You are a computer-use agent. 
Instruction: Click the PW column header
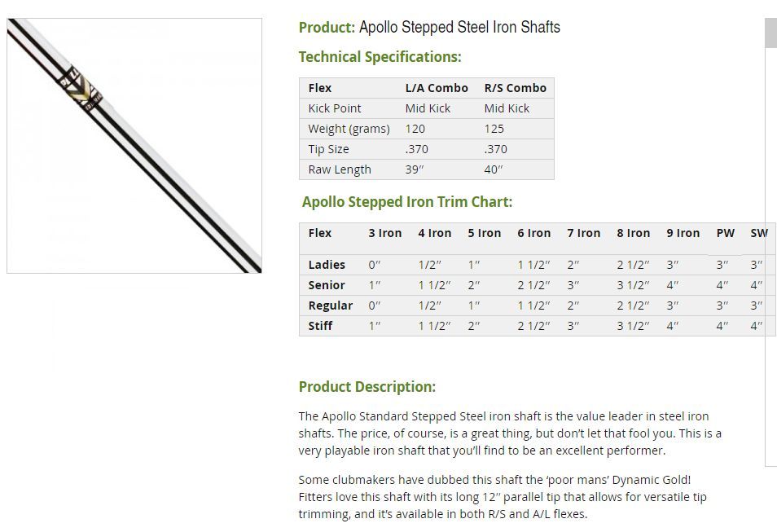[x=726, y=233]
